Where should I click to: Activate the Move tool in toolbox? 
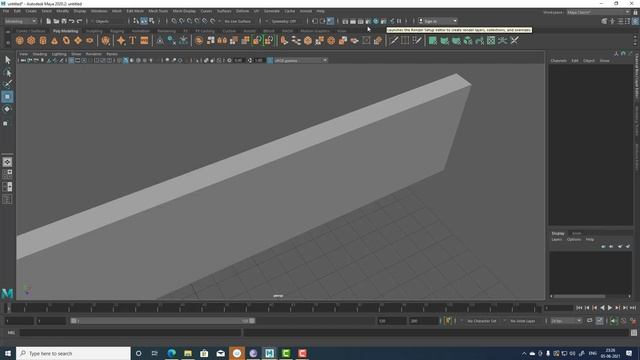click(x=7, y=97)
